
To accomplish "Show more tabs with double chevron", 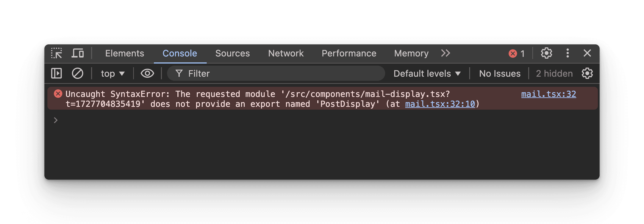I will (x=445, y=53).
